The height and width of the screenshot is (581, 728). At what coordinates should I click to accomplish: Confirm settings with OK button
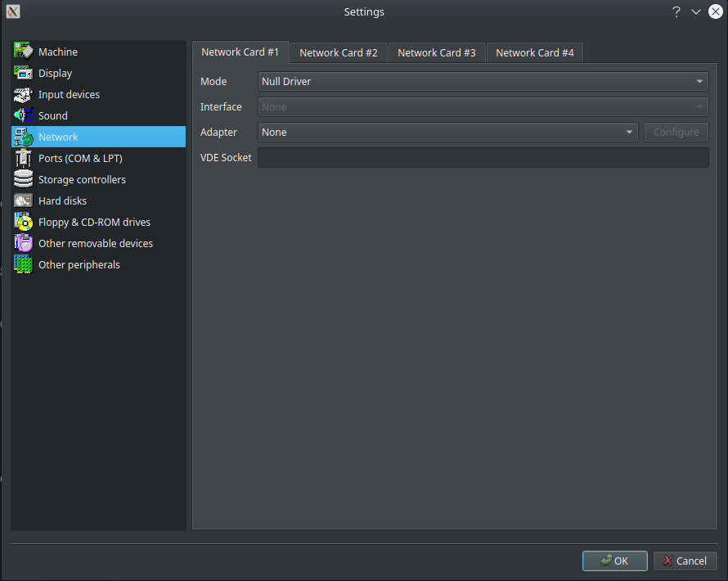coord(615,561)
